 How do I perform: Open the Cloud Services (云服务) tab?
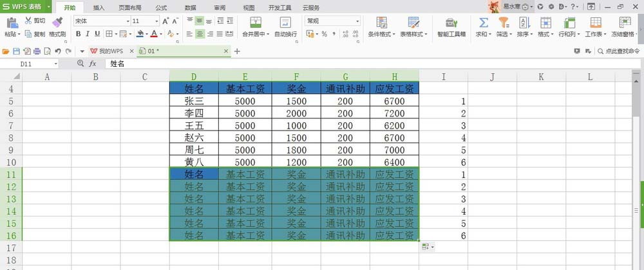(311, 8)
